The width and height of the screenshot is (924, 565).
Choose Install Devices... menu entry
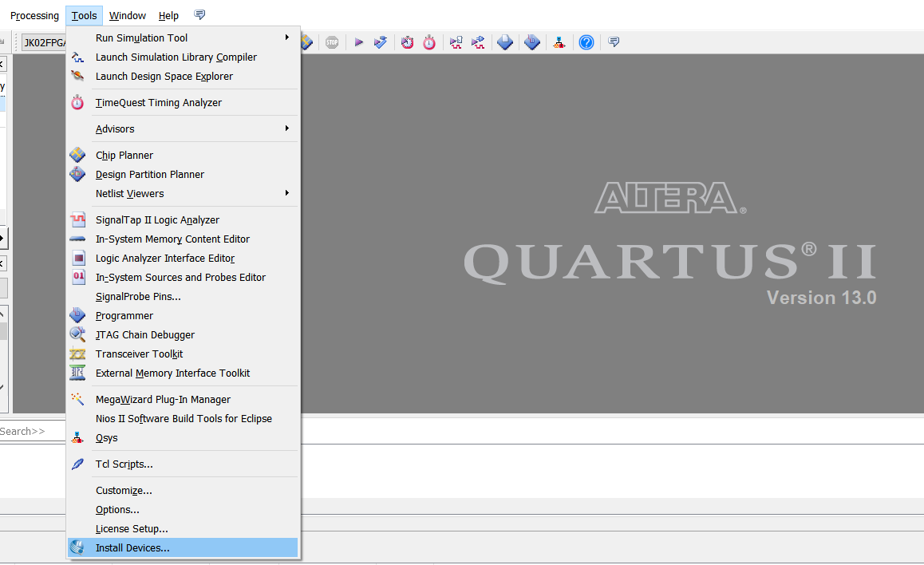coord(183,548)
